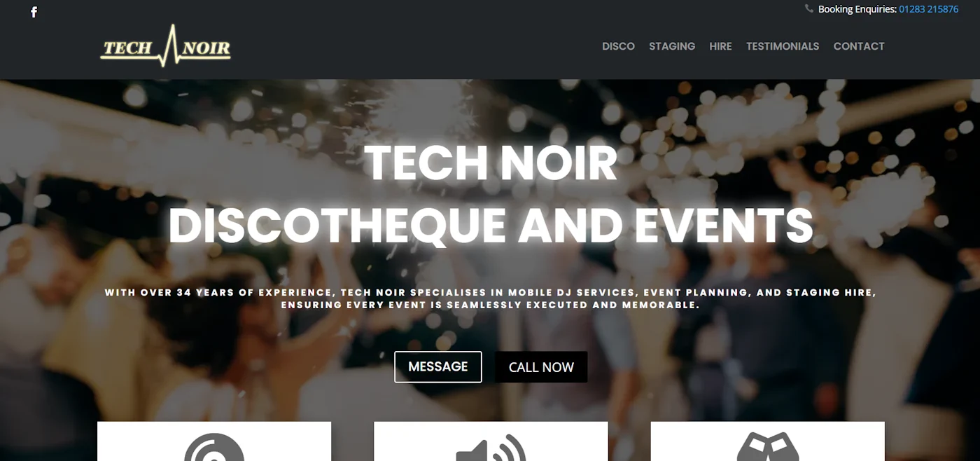Select the vinyl record icon card
Image resolution: width=980 pixels, height=461 pixels.
(x=214, y=441)
